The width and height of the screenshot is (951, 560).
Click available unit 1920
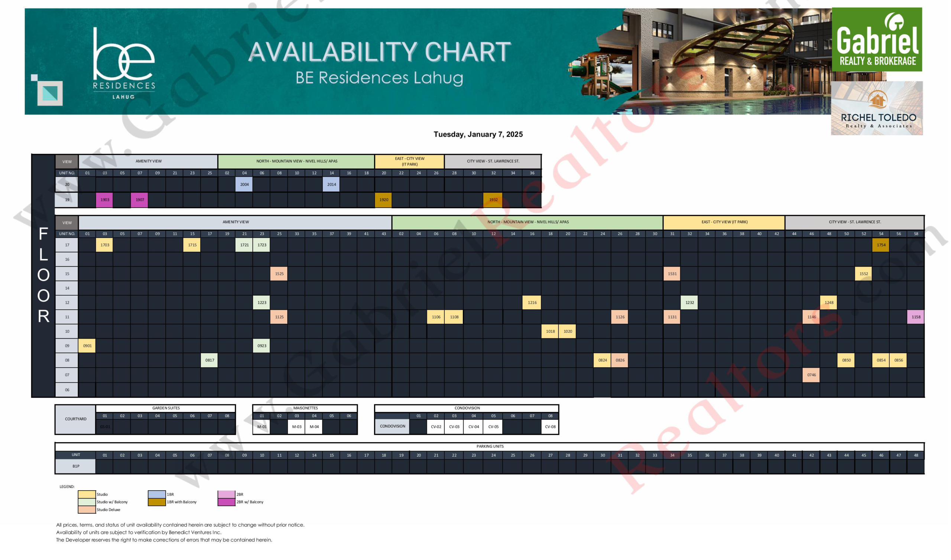tap(383, 200)
